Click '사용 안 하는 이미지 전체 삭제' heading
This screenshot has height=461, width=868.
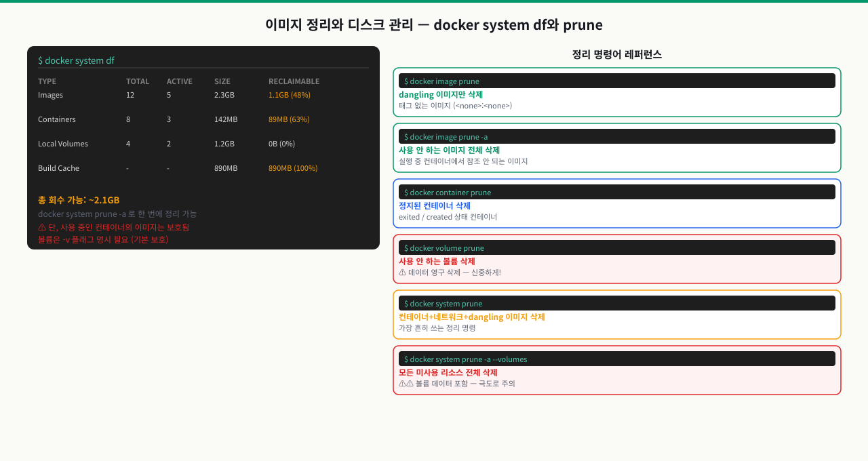449,151
